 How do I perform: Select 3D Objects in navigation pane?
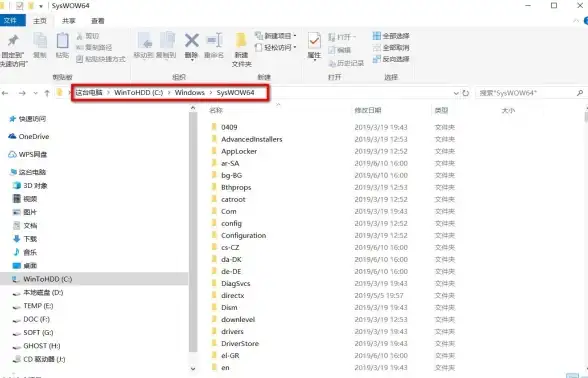click(30, 186)
